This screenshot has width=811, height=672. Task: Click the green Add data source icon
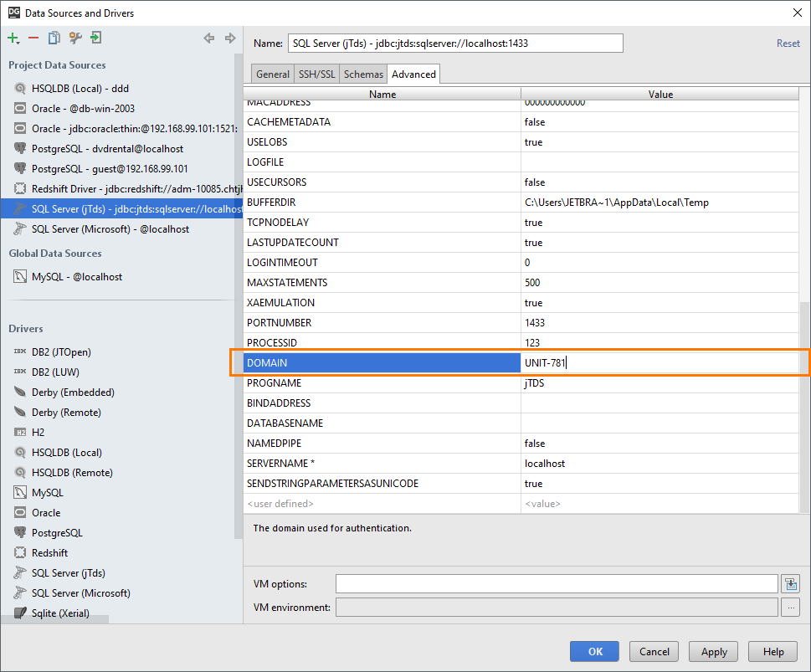pyautogui.click(x=13, y=38)
